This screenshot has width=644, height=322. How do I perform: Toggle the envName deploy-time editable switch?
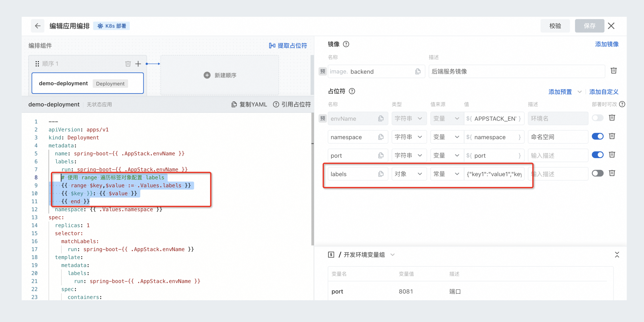tap(598, 118)
